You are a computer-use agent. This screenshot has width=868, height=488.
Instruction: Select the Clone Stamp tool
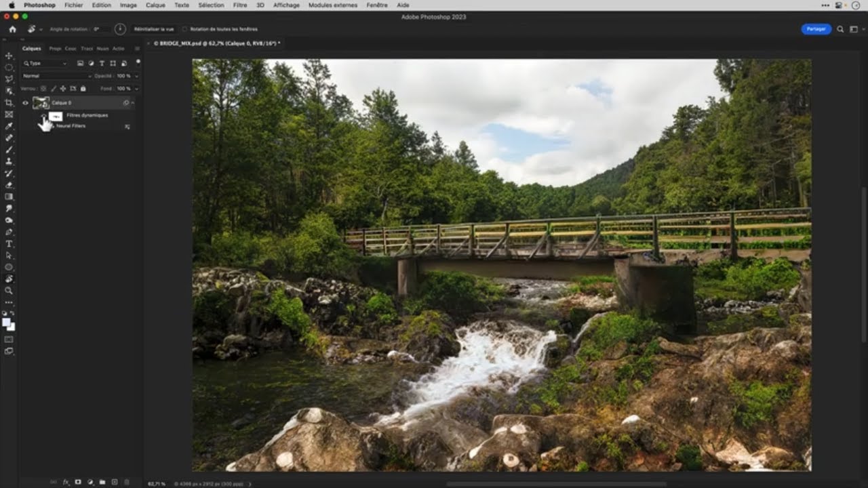pos(9,161)
